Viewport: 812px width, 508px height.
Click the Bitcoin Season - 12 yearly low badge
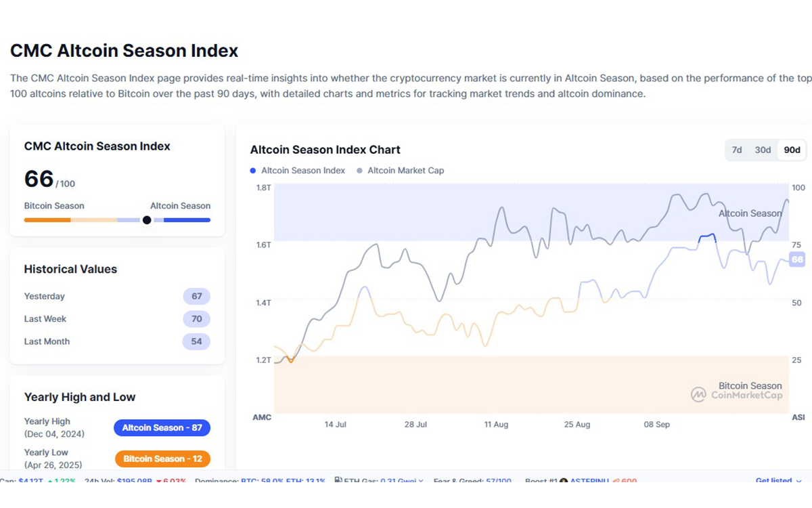[x=162, y=459]
